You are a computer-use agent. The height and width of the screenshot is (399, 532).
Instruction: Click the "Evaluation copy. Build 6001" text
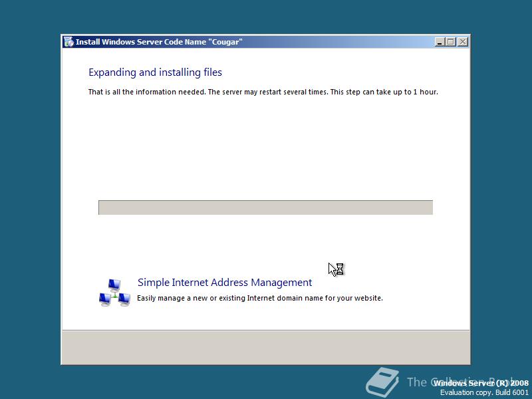[484, 392]
